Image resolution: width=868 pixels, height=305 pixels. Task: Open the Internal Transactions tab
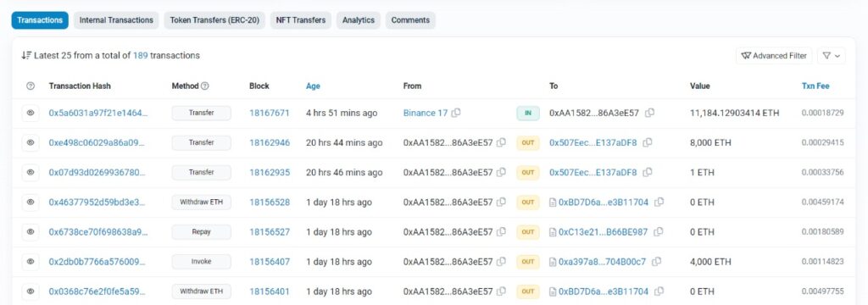point(116,20)
